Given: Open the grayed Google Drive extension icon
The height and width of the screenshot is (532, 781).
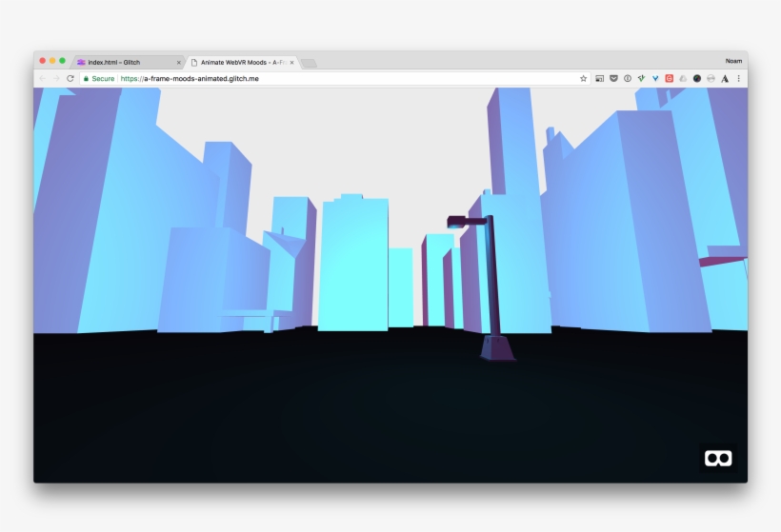Looking at the screenshot, I should pos(684,79).
